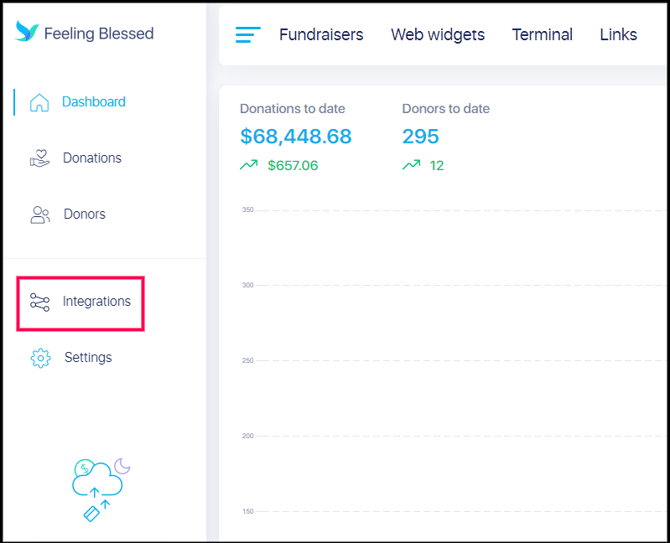The width and height of the screenshot is (670, 543).
Task: Click the $657.06 increase value
Action: (293, 165)
